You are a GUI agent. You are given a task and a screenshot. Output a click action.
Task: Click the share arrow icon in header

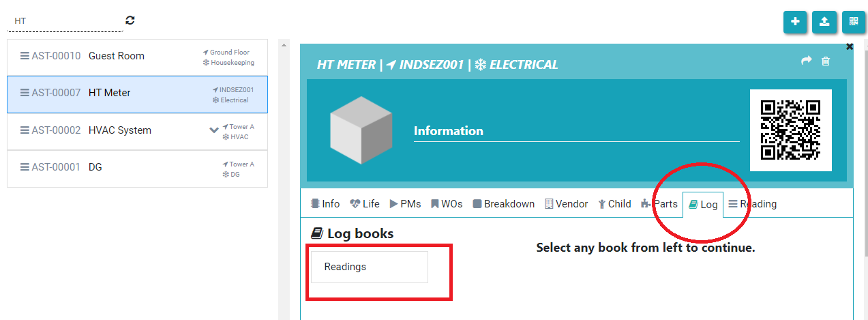pyautogui.click(x=807, y=61)
